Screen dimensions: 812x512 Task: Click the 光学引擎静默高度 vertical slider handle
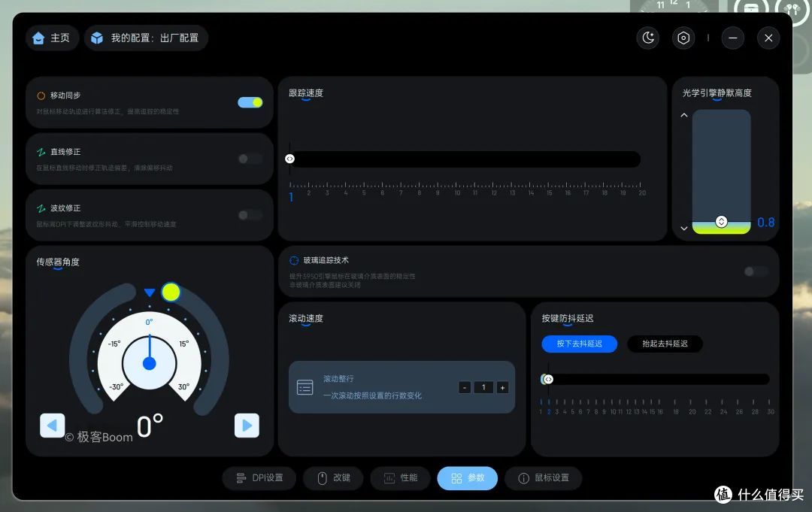(x=721, y=222)
